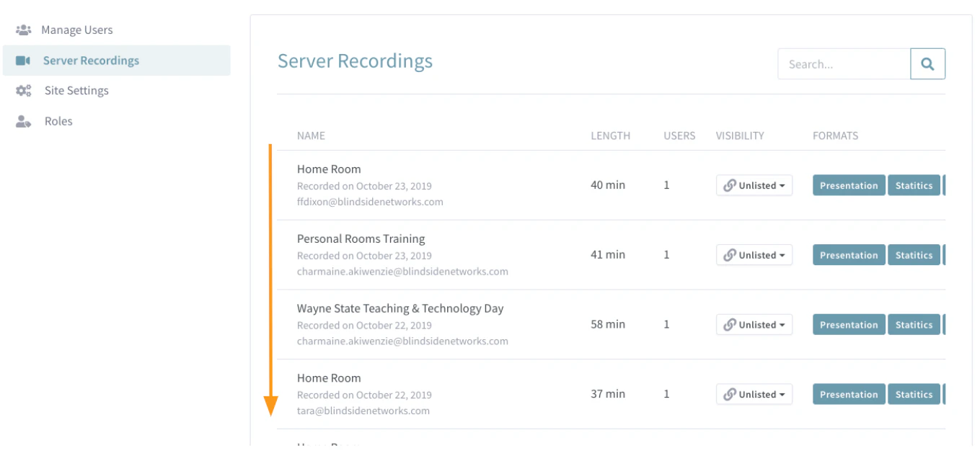Image resolution: width=980 pixels, height=456 pixels.
Task: Click the NAME column header
Action: coord(311,135)
